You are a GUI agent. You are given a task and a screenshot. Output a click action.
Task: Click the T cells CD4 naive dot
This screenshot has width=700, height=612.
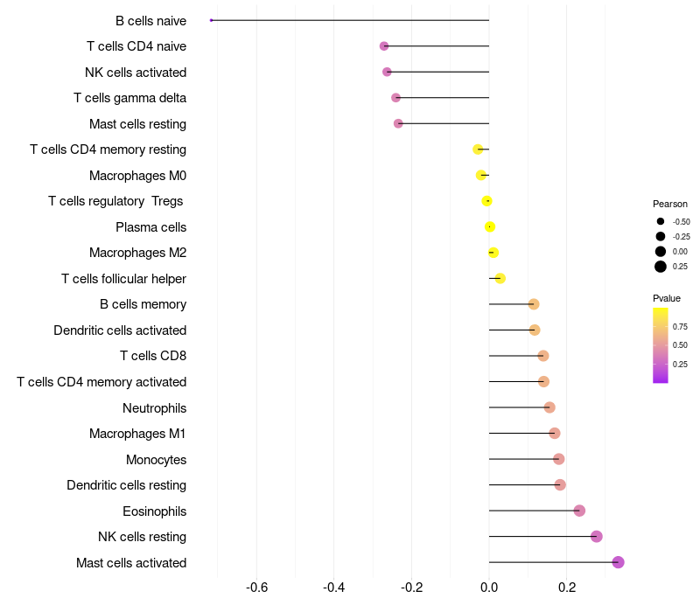tap(384, 45)
